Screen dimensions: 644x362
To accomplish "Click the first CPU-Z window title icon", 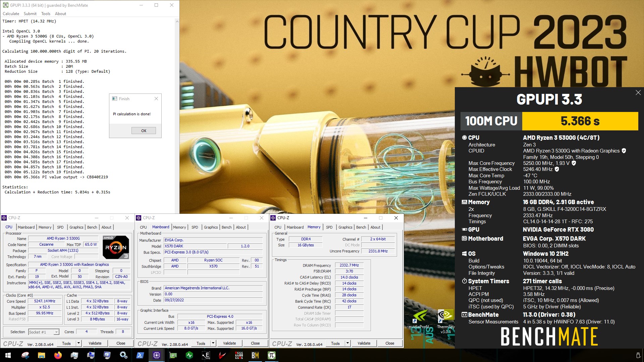I will (x=4, y=218).
